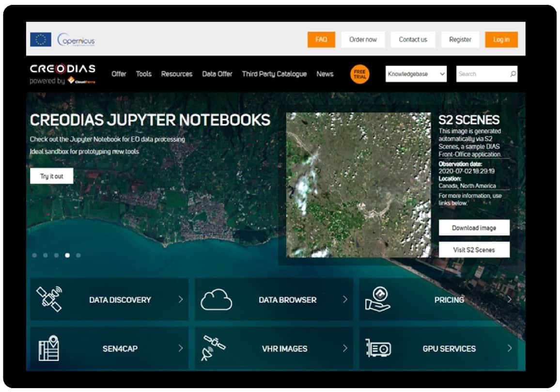This screenshot has width=560, height=392.
Task: Open the Resources menu
Action: [x=177, y=74]
